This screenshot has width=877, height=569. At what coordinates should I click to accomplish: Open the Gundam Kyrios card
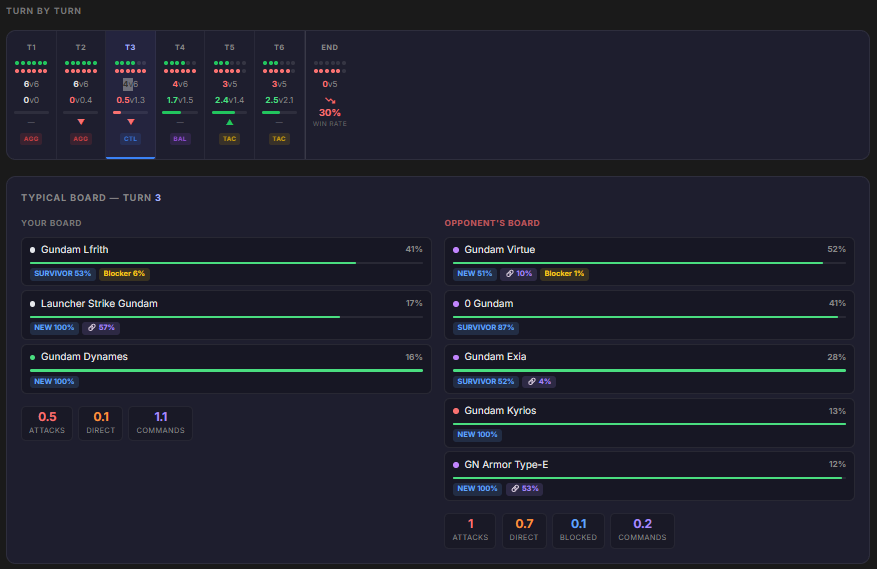[649, 422]
